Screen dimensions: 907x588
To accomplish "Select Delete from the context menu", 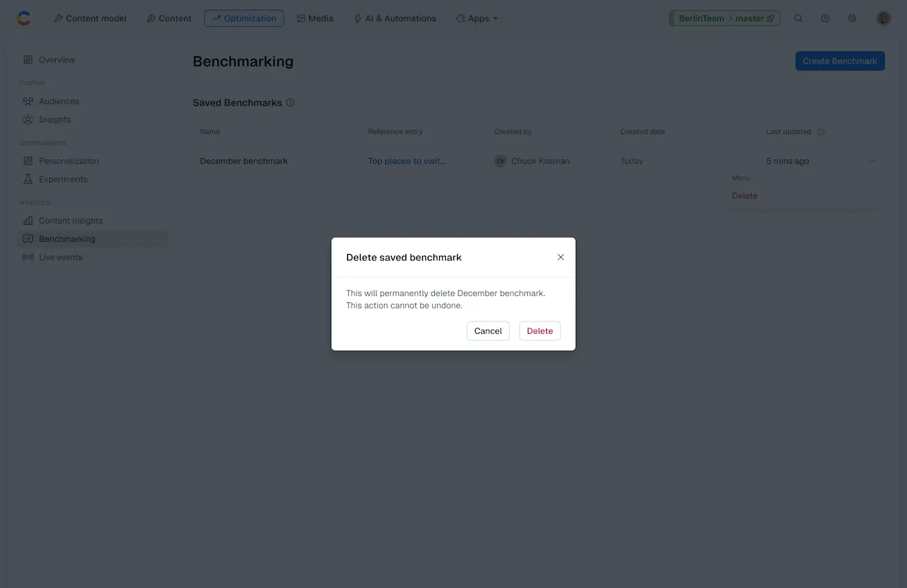I will [x=744, y=195].
